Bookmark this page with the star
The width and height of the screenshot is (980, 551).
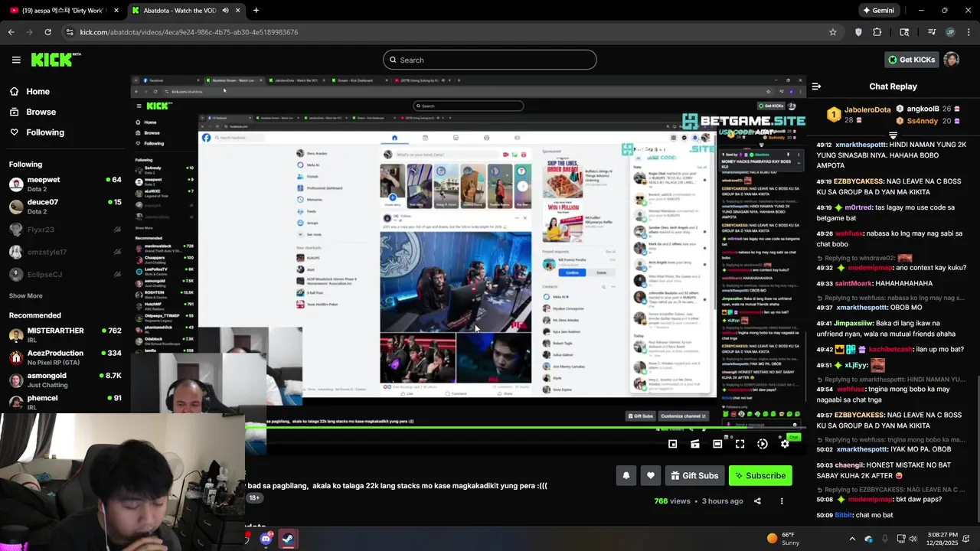[833, 32]
